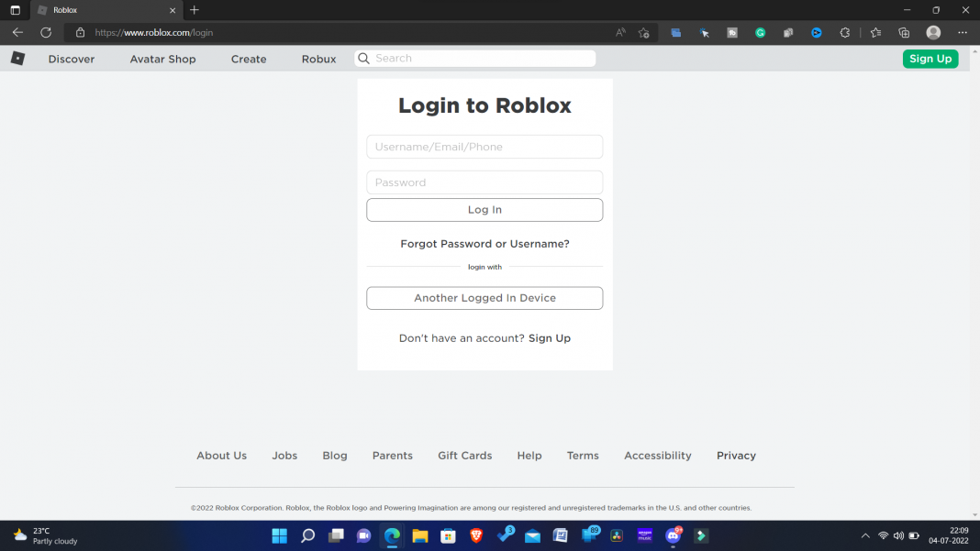The height and width of the screenshot is (551, 980).
Task: Launch Brave browser from the taskbar
Action: [x=476, y=535]
